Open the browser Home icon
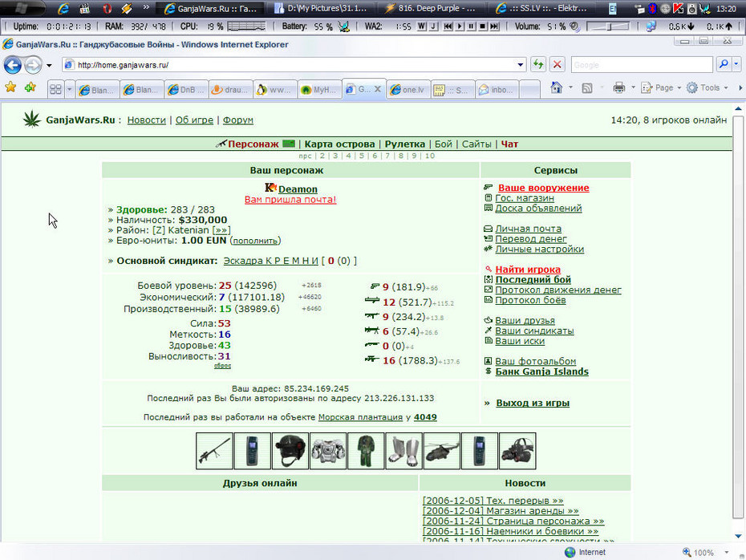This screenshot has width=746, height=560. pyautogui.click(x=556, y=88)
